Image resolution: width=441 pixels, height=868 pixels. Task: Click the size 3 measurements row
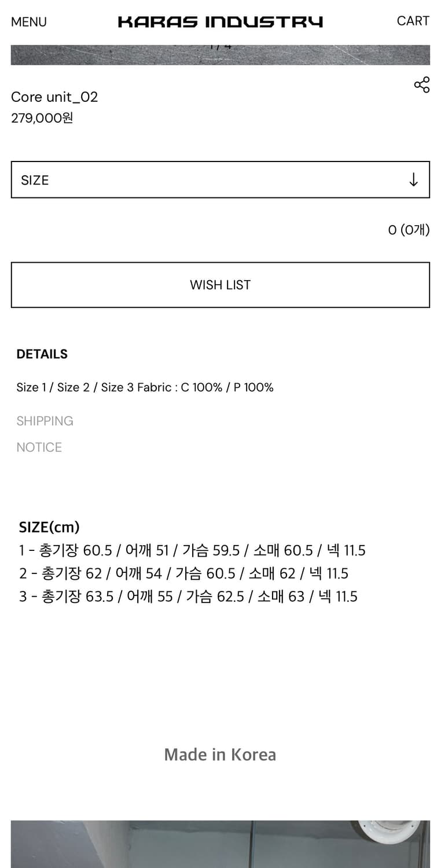coord(188,597)
